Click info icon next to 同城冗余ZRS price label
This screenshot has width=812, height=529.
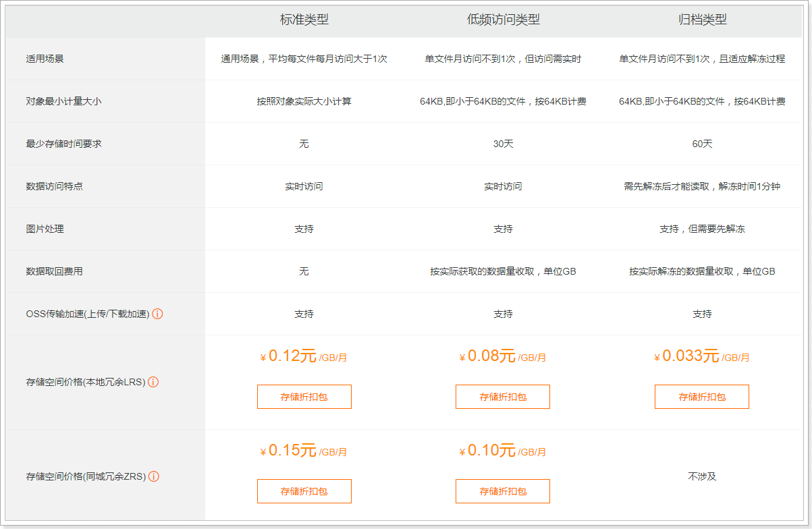154,476
